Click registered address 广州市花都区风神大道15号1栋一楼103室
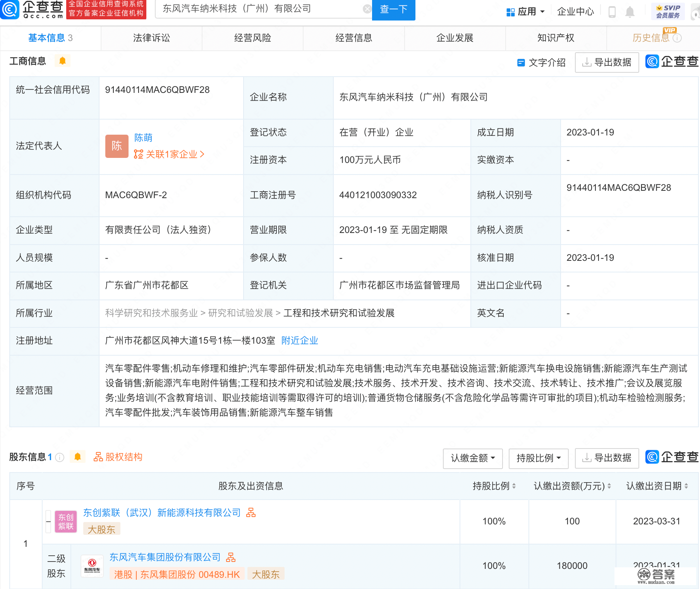Screen dimensions: 700x589 pyautogui.click(x=190, y=341)
